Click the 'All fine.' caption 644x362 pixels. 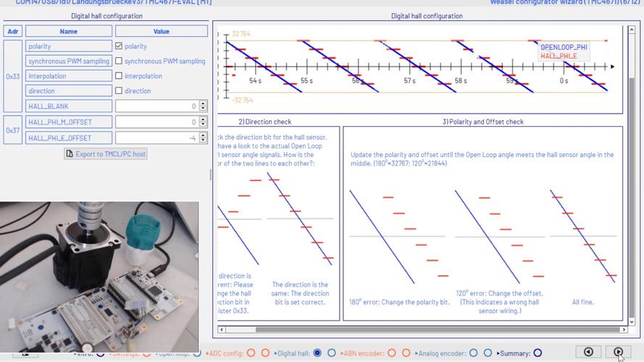582,302
